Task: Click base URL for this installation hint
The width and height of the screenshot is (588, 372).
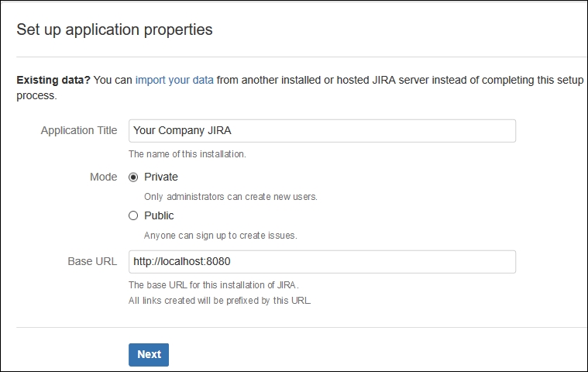Action: 213,285
